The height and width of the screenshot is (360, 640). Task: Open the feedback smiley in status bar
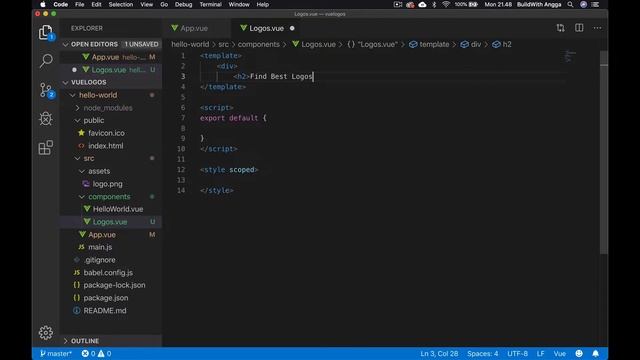(x=579, y=353)
